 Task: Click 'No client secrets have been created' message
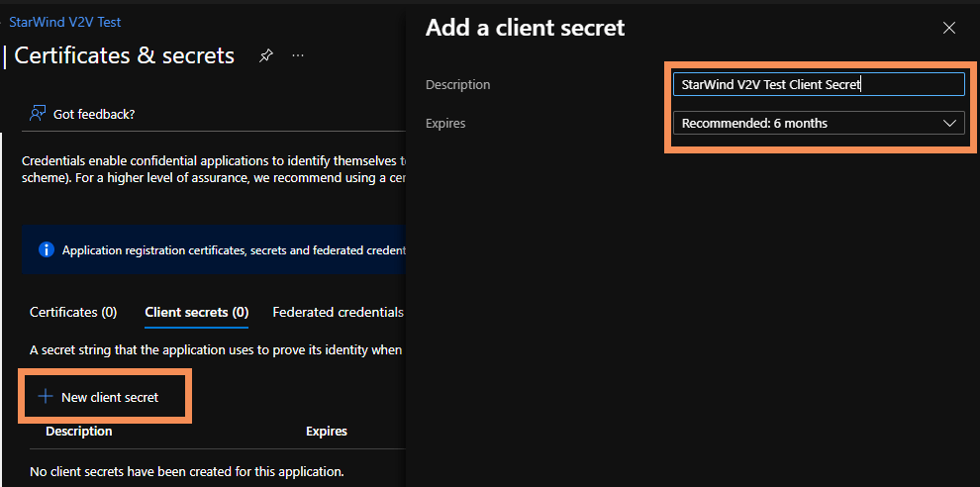[187, 471]
